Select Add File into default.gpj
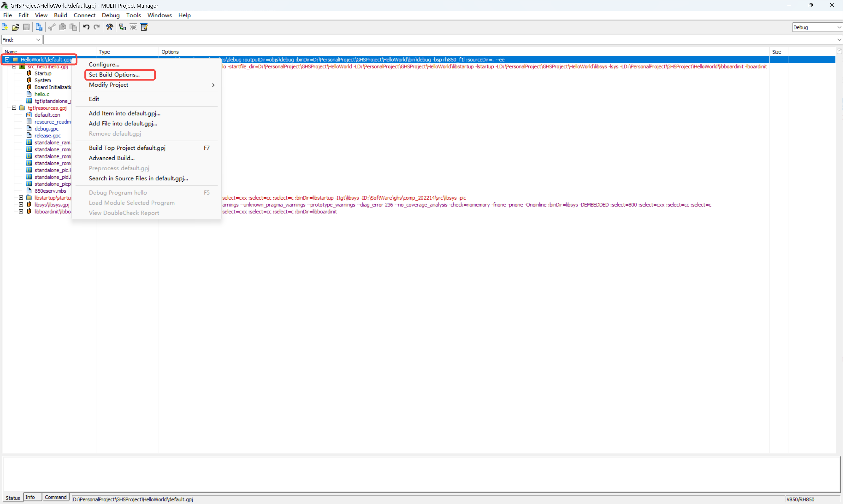Viewport: 843px width, 504px height. (x=123, y=124)
